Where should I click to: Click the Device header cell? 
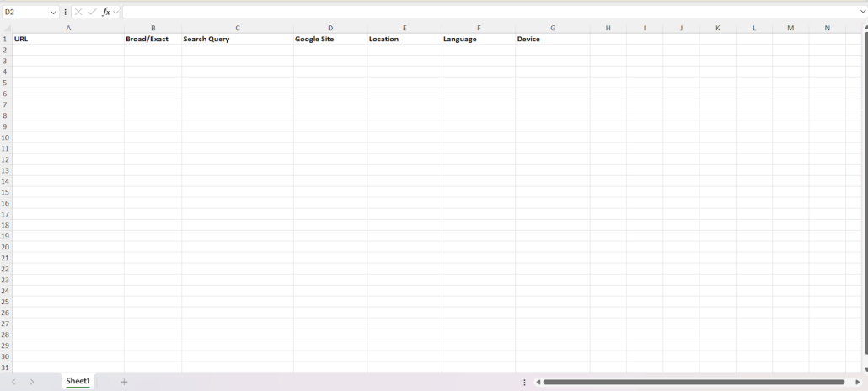(x=553, y=39)
